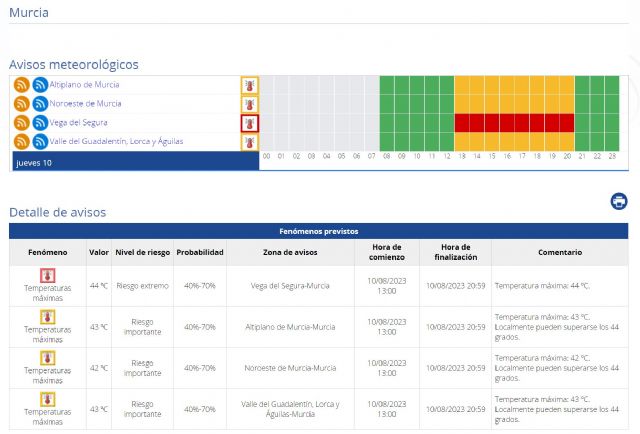The height and width of the screenshot is (434, 640).
Task: Select the jueves 10 day tab
Action: click(34, 162)
